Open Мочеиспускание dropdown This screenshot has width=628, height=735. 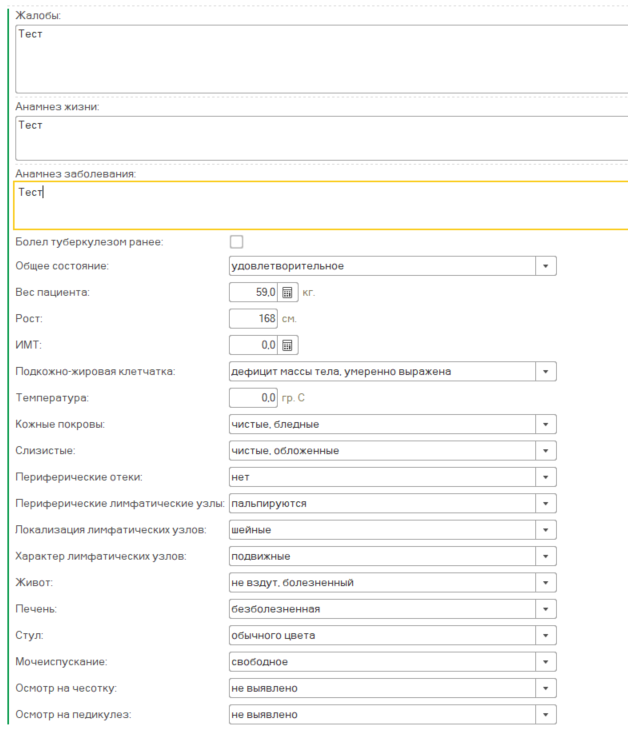[546, 662]
